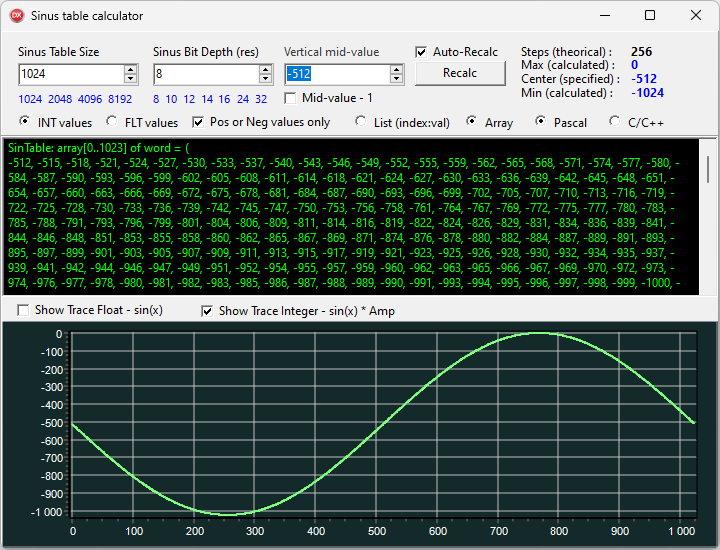Increase Sinus Table Size with up arrow
The height and width of the screenshot is (550, 720).
130,69
